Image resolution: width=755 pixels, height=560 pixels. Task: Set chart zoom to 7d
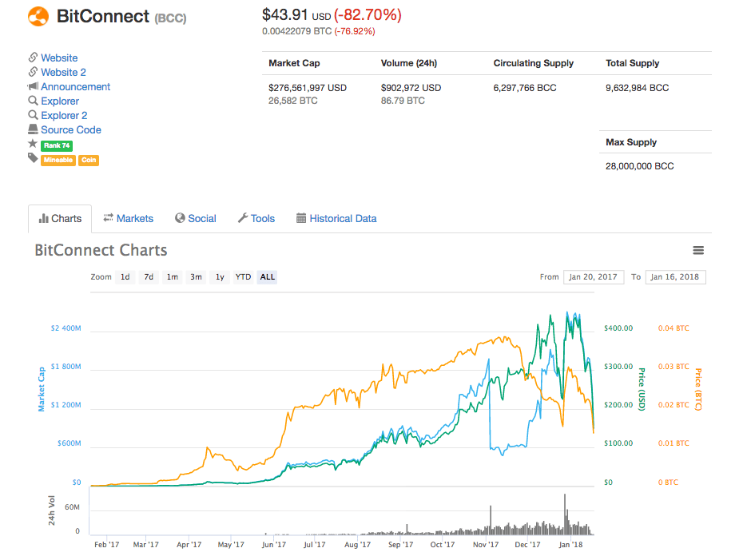tap(149, 277)
